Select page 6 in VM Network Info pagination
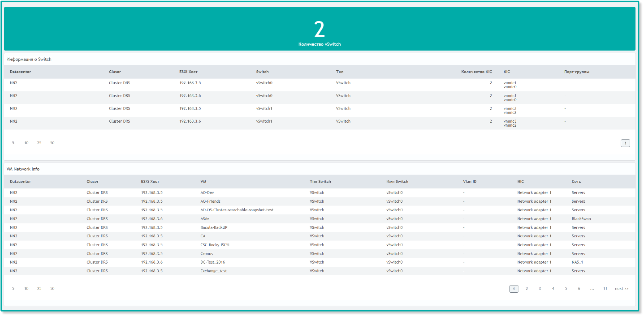This screenshot has width=644, height=316. click(579, 289)
